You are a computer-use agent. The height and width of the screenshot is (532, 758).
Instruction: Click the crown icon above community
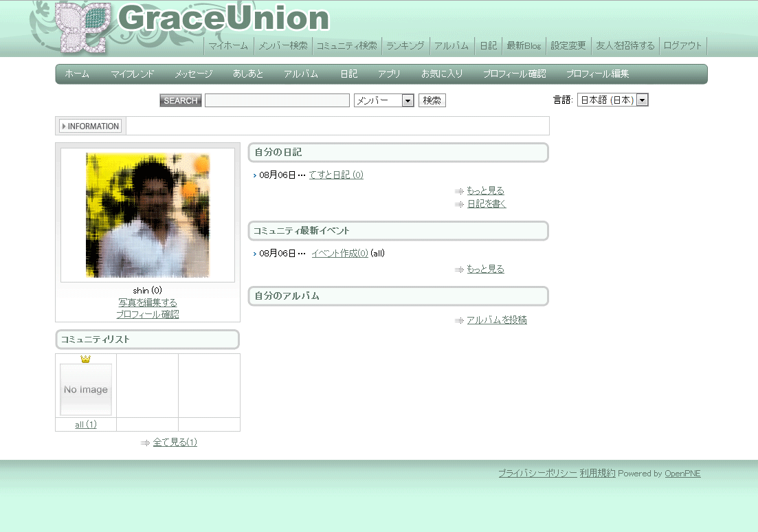tap(86, 359)
